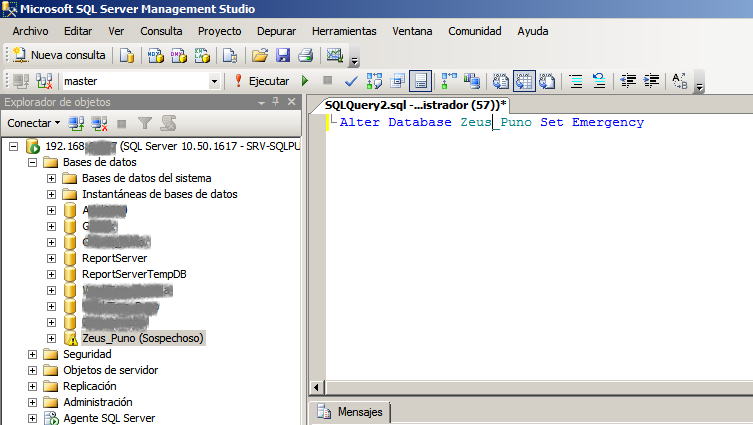Click Ejecutar to run the query

click(262, 81)
